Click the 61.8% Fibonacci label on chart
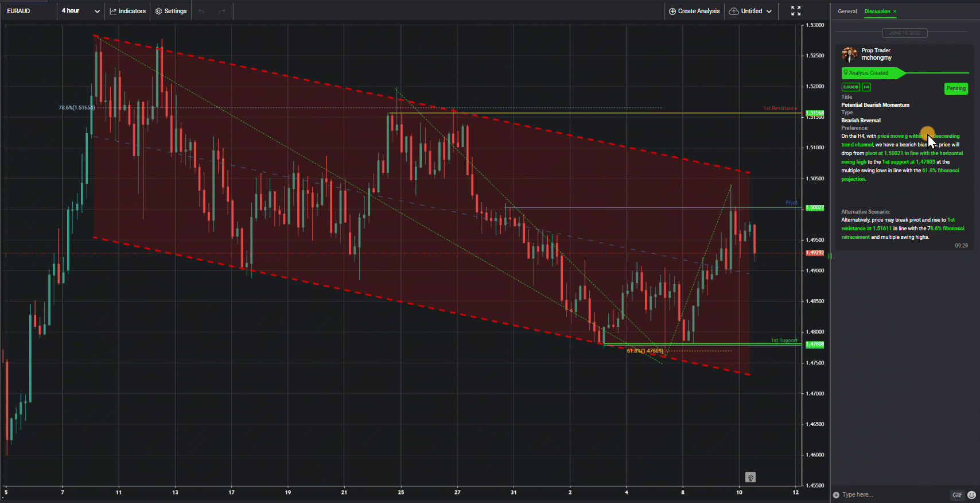The height and width of the screenshot is (503, 980). (645, 351)
